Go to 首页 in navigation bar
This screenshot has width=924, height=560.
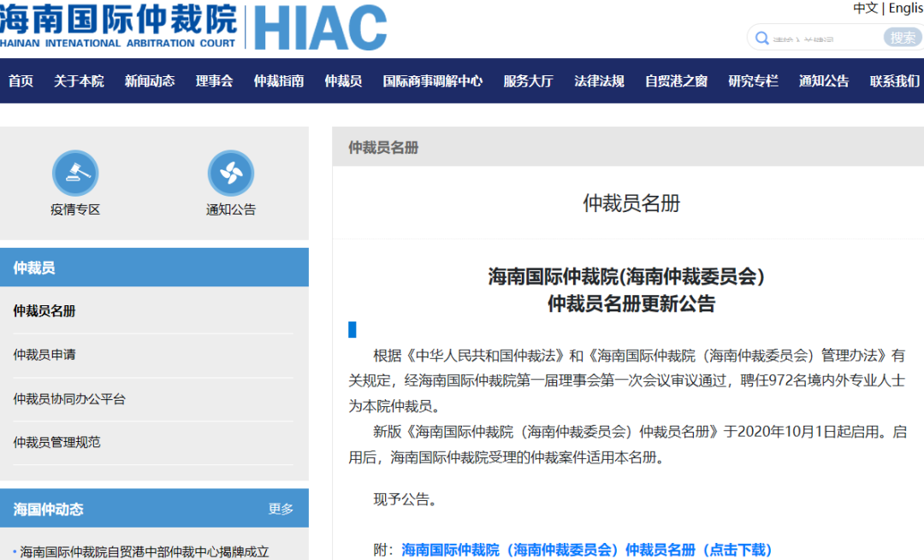pyautogui.click(x=21, y=81)
